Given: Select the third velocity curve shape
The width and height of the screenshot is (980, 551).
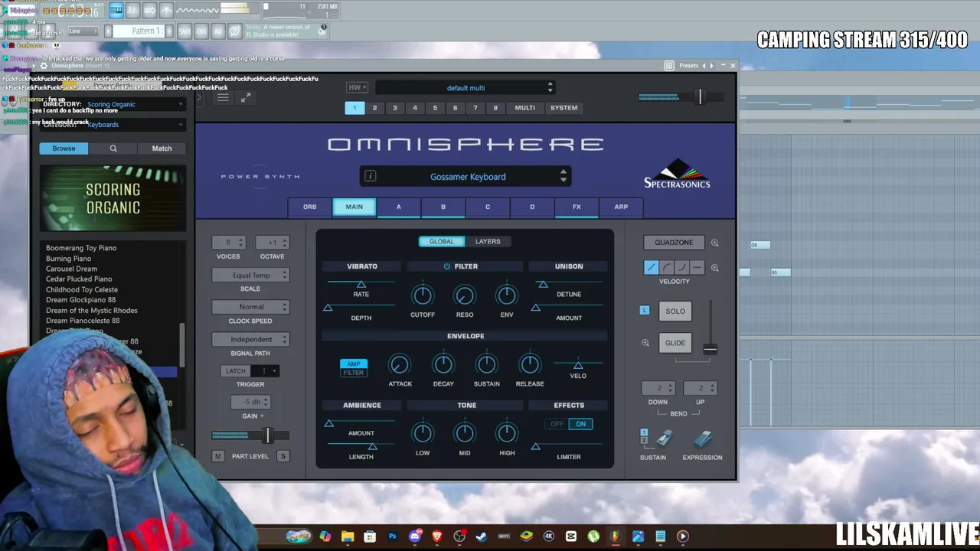Looking at the screenshot, I should coord(681,267).
